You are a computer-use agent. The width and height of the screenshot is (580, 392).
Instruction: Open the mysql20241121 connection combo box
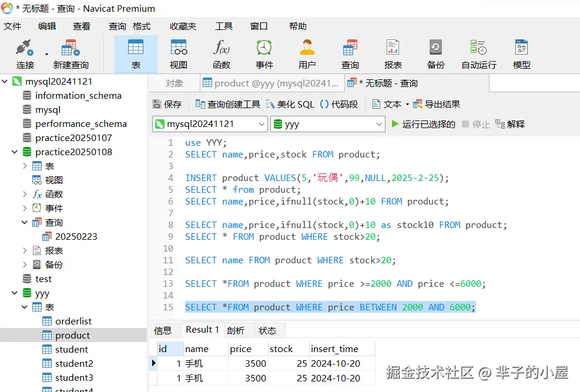[x=210, y=124]
